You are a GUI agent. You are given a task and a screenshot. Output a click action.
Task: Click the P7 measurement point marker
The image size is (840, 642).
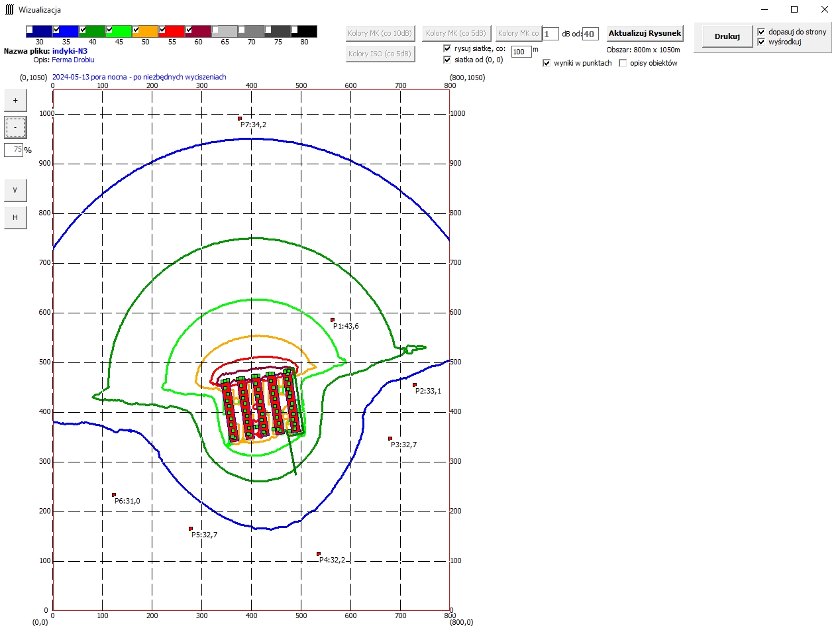click(240, 119)
